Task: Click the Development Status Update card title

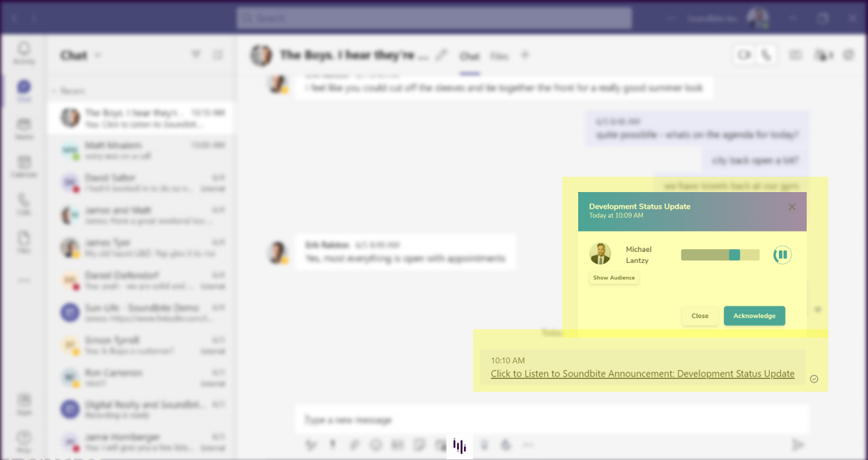Action: point(640,207)
